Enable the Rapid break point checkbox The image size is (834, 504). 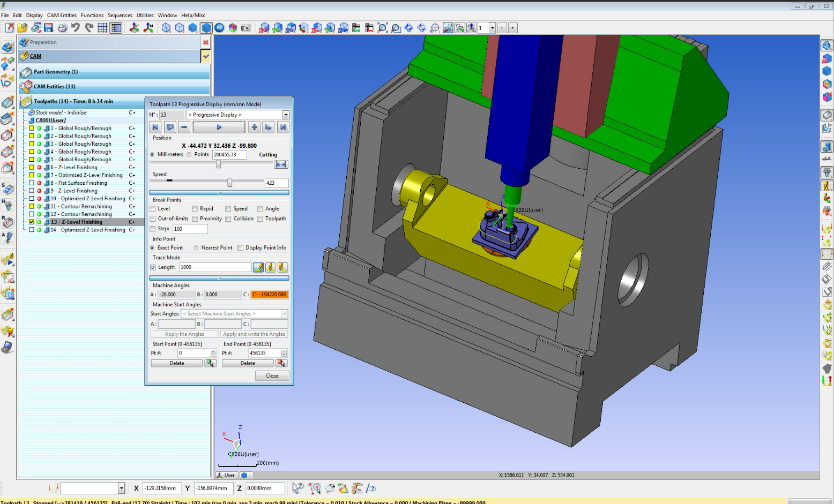tap(195, 209)
